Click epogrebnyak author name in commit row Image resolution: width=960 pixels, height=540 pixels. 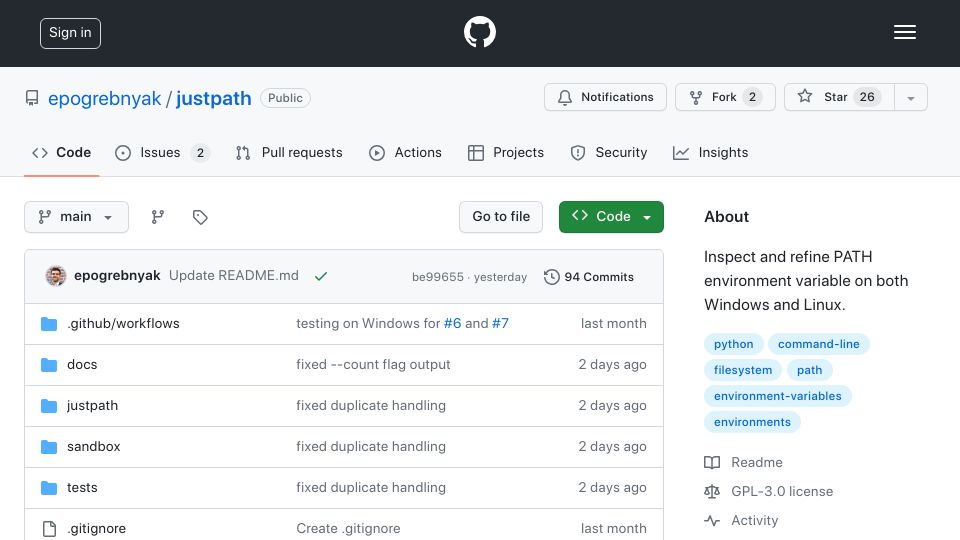[117, 276]
